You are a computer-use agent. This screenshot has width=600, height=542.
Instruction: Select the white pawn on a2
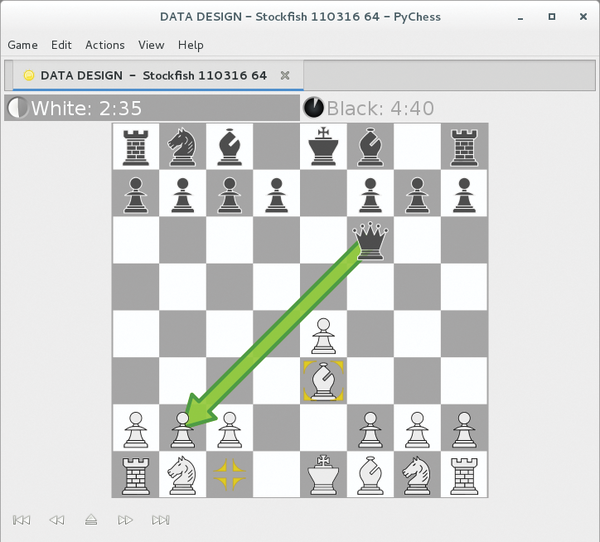[x=136, y=428]
